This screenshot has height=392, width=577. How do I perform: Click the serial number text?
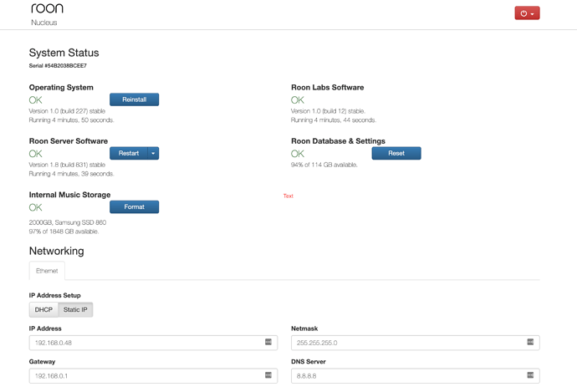[58, 66]
